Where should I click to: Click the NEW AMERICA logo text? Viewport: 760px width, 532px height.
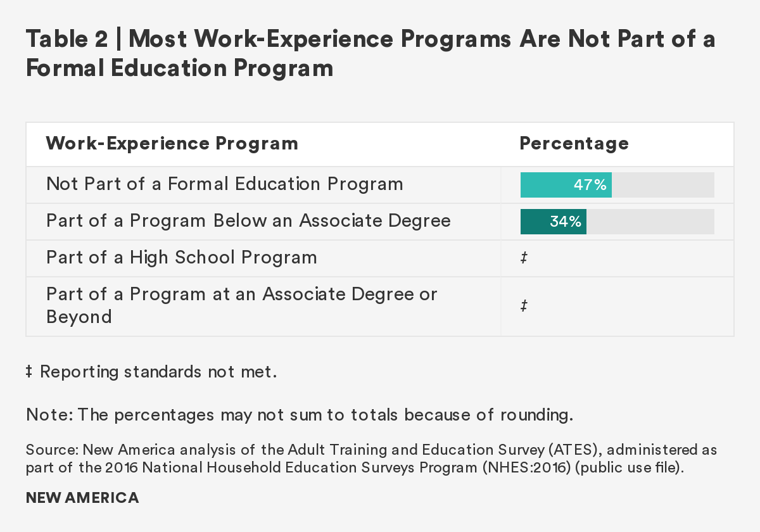tap(82, 498)
